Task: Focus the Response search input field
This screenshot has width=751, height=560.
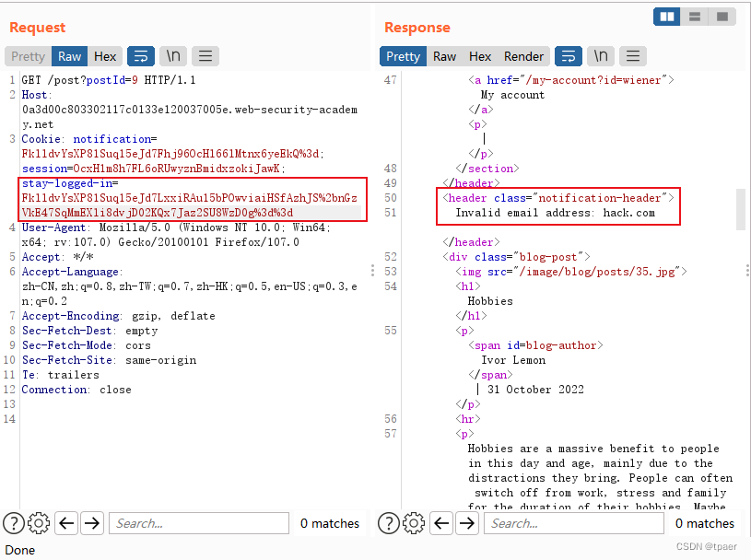Action: 574,523
